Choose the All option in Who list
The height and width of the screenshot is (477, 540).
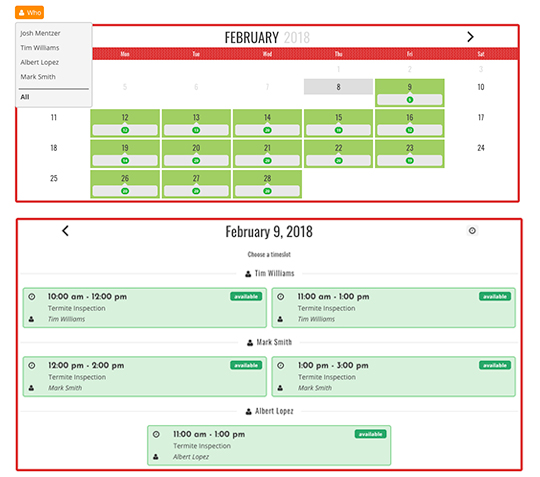pyautogui.click(x=25, y=97)
